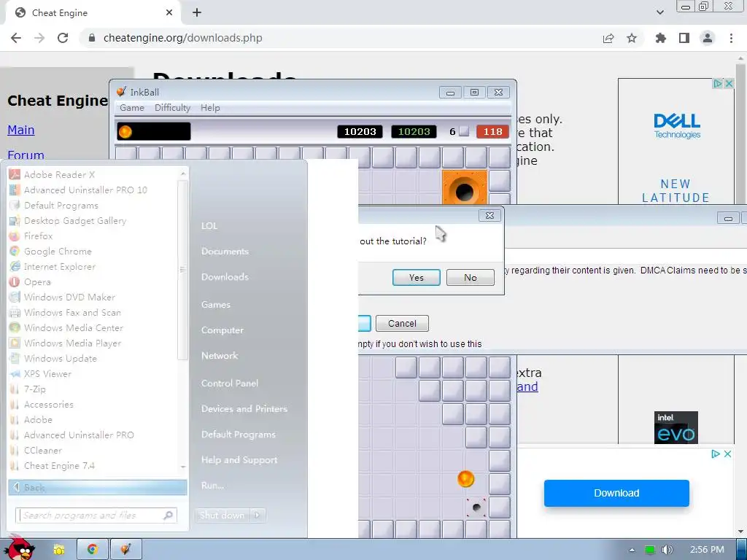
Task: Open the LOL user folder in Start menu
Action: [x=209, y=226]
